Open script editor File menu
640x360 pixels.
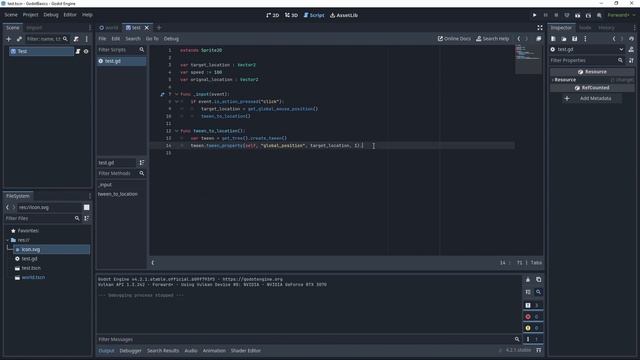[x=102, y=39]
